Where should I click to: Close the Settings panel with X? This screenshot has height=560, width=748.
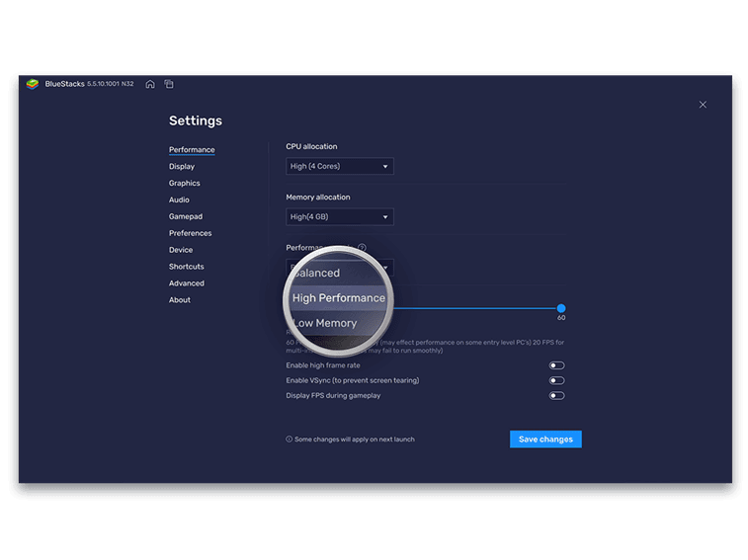coord(703,105)
